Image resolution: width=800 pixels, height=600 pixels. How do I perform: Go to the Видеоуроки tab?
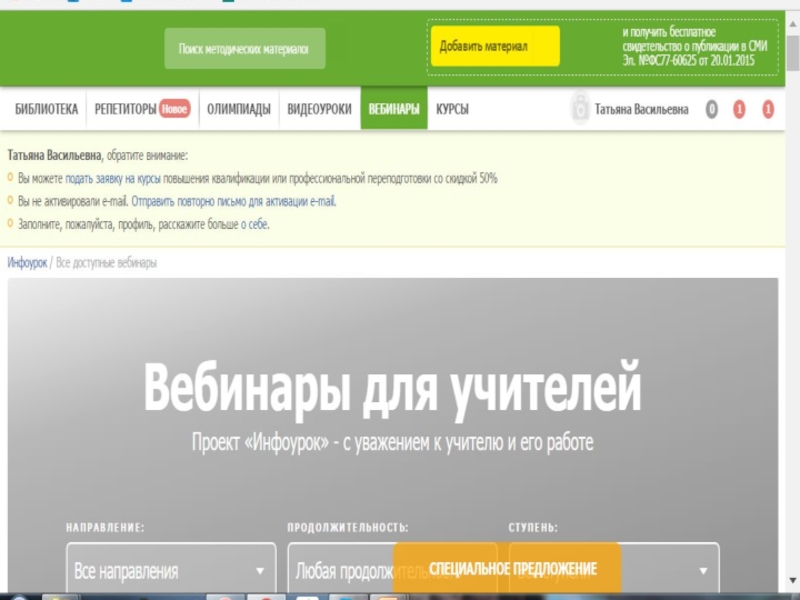(x=319, y=109)
